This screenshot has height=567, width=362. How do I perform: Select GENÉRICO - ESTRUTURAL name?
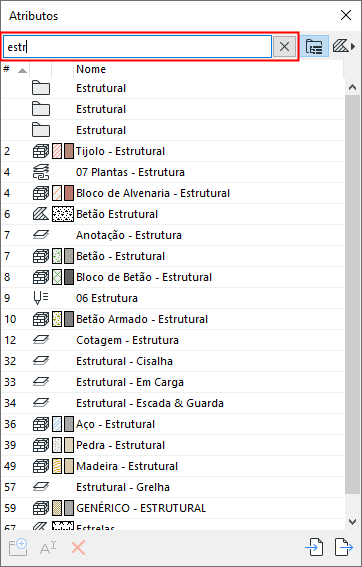(141, 508)
